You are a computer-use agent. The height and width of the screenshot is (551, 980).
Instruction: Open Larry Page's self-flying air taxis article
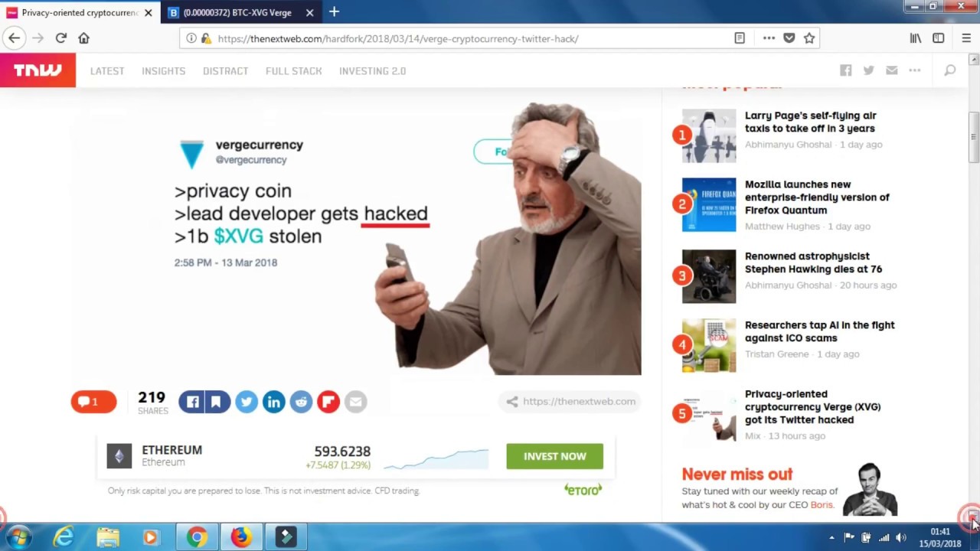pyautogui.click(x=810, y=122)
